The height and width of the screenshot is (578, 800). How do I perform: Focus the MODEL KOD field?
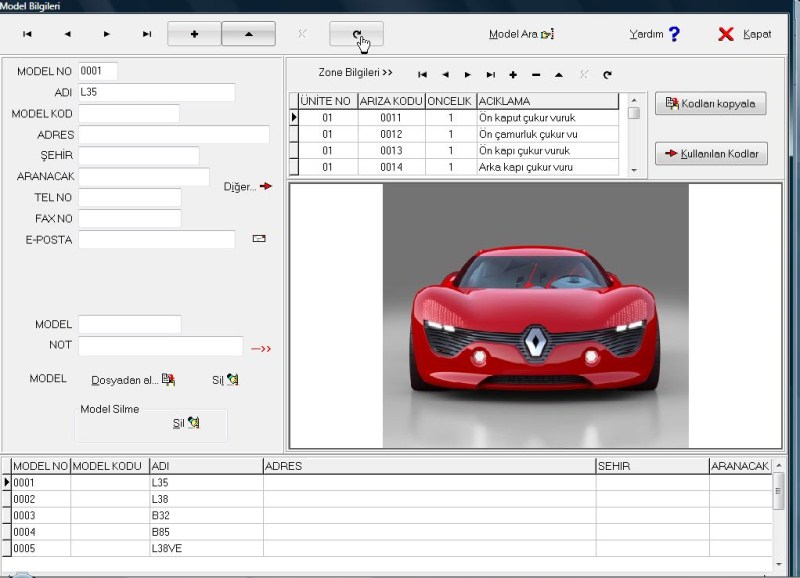[129, 113]
